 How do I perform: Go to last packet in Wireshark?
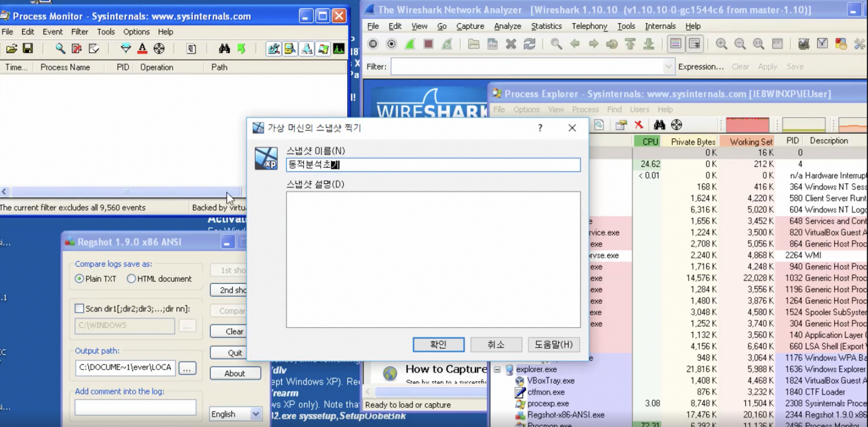point(648,44)
